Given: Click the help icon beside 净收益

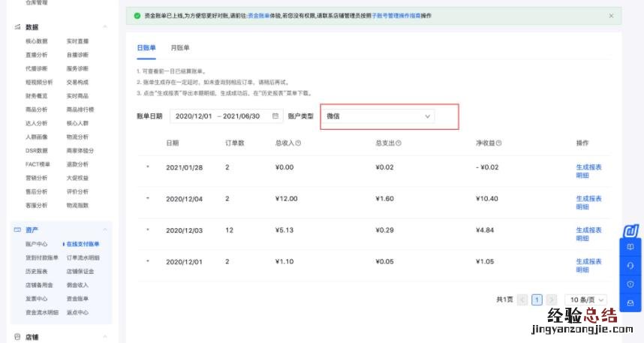Looking at the screenshot, I should [498, 143].
